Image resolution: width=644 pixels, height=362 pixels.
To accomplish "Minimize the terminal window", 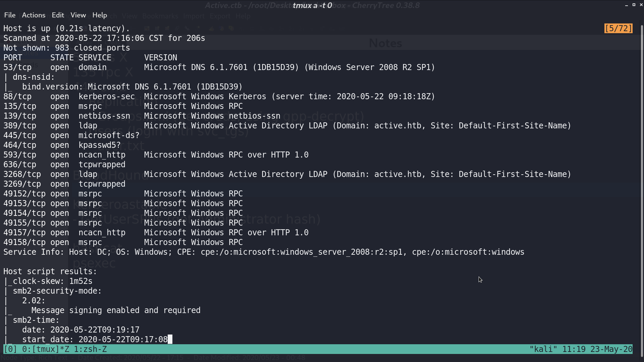I will coord(627,5).
